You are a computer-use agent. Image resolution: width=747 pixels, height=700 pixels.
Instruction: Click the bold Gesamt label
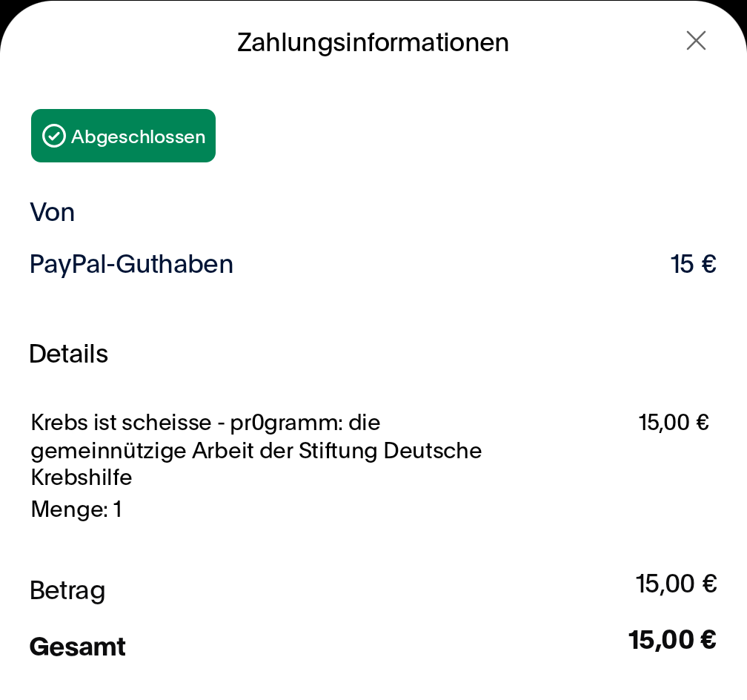[77, 647]
